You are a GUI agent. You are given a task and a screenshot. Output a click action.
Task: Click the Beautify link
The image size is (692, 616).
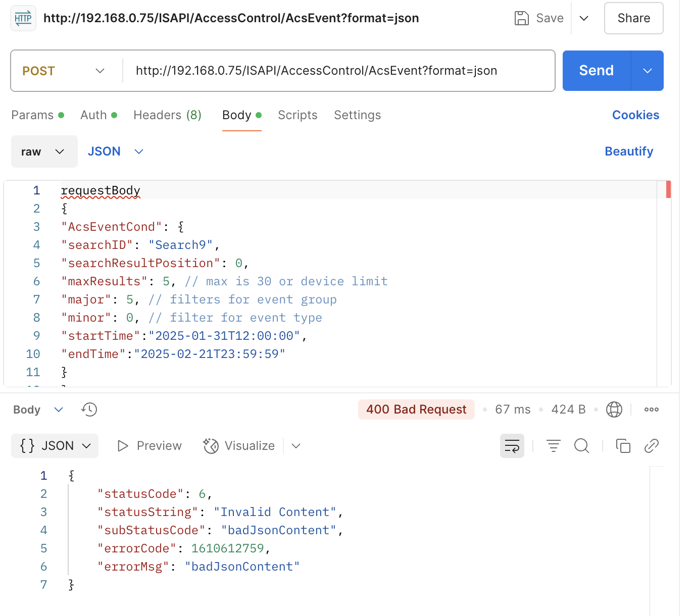pos(628,151)
